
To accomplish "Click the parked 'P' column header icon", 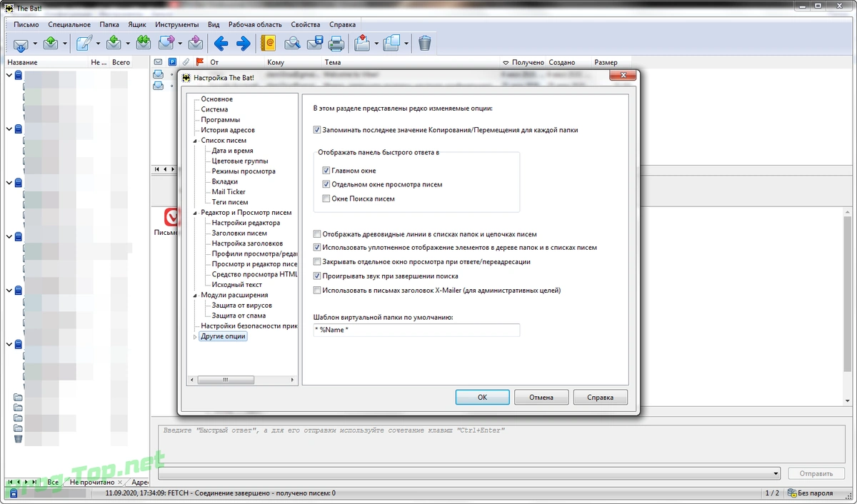I will (x=171, y=63).
